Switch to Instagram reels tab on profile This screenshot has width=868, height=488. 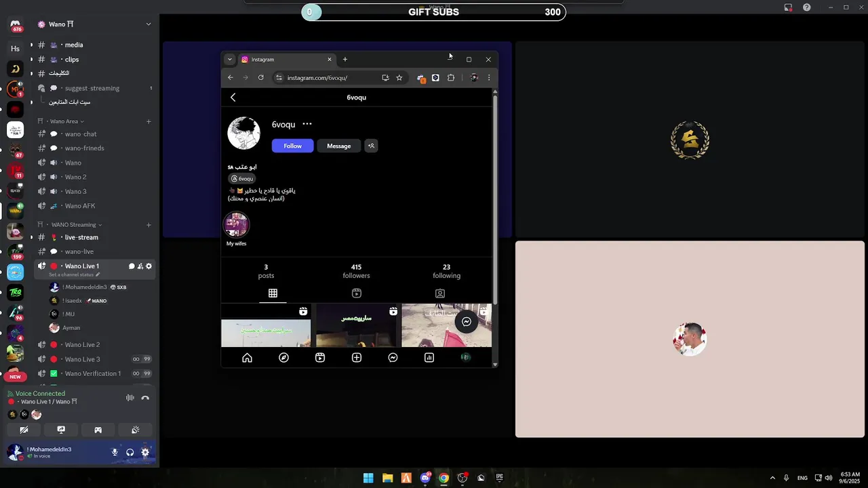click(357, 293)
